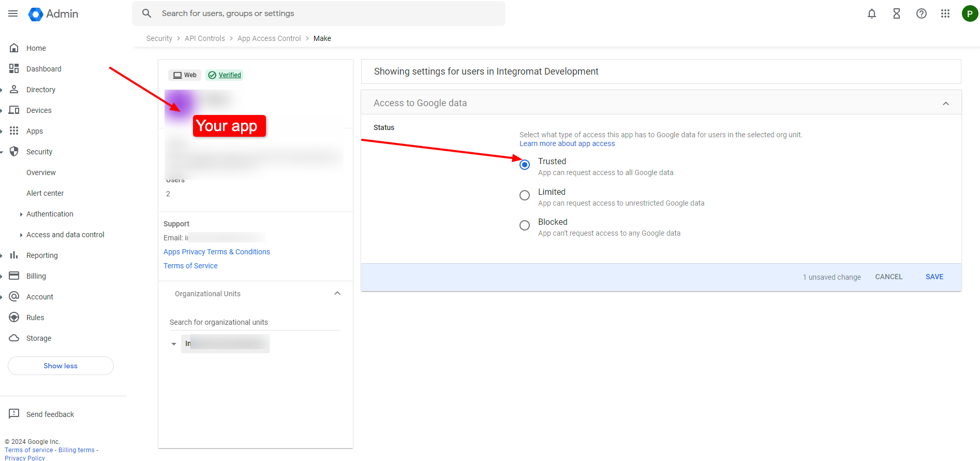Click the Google Admin logo
The height and width of the screenshot is (461, 980).
54,14
